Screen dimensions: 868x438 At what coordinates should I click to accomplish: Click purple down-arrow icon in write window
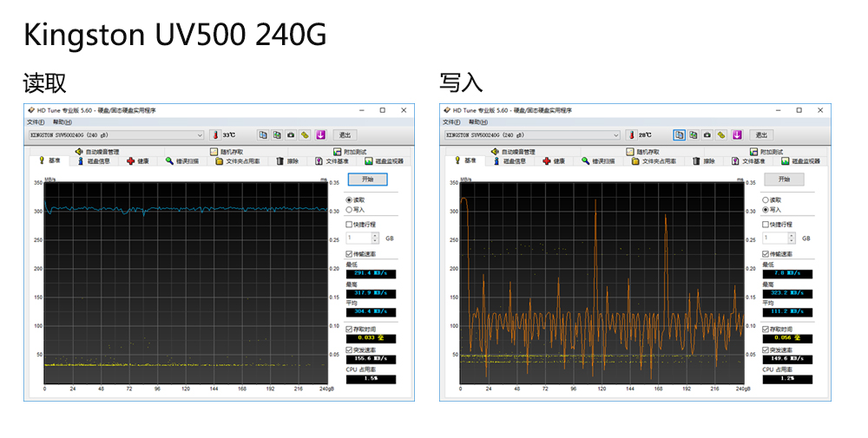pyautogui.click(x=737, y=135)
